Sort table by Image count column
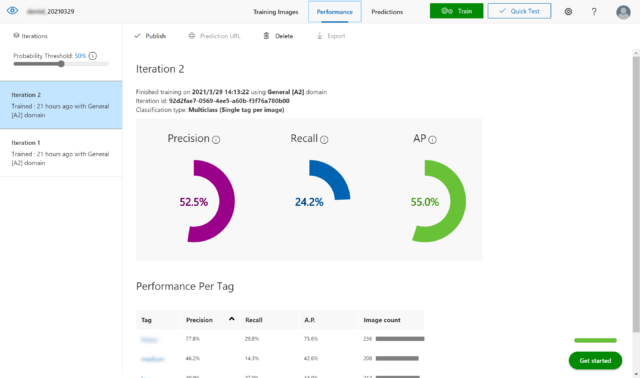Screen dimensions: 640x378 click(x=382, y=320)
